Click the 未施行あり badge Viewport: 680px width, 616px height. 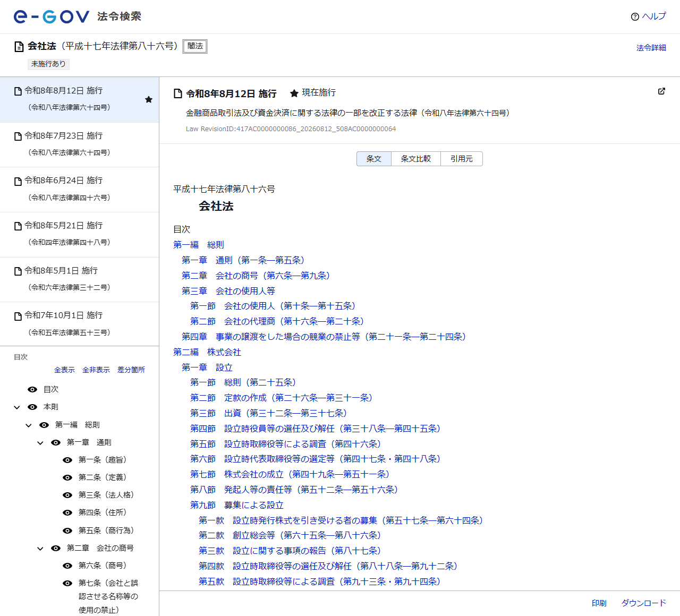pyautogui.click(x=48, y=64)
